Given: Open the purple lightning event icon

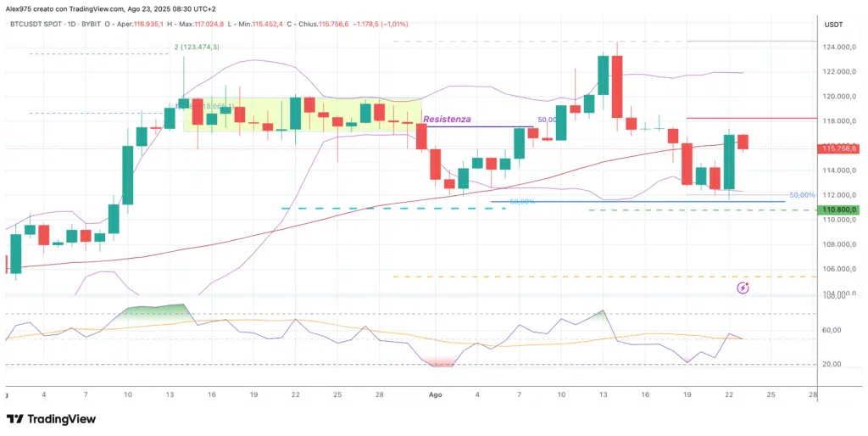Looking at the screenshot, I should 743,288.
